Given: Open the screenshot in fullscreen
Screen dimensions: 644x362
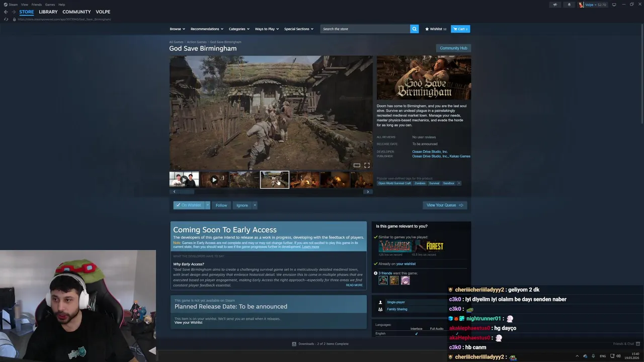Looking at the screenshot, I should [x=367, y=165].
